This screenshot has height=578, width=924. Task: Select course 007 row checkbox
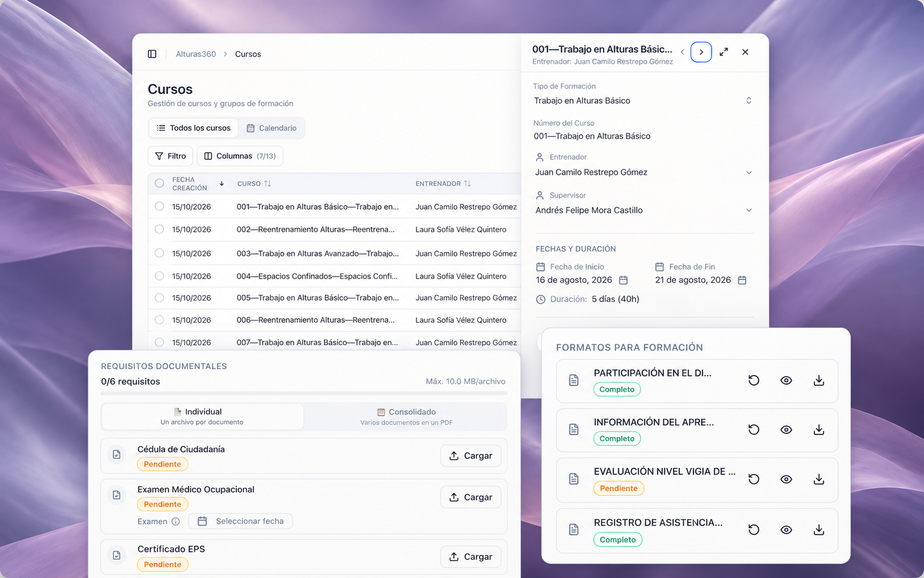click(x=159, y=342)
